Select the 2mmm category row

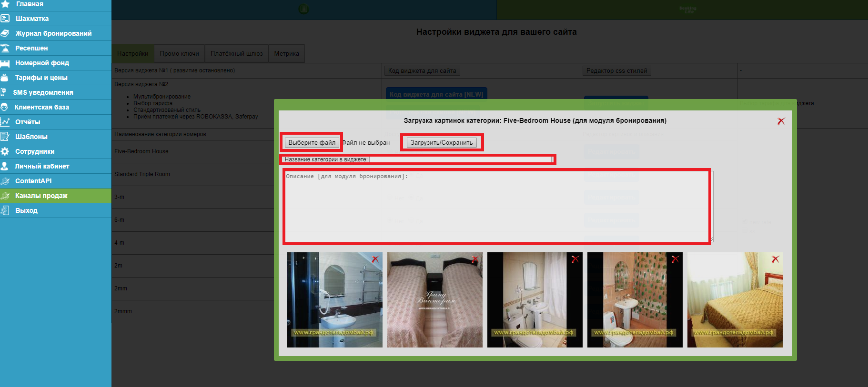click(x=193, y=311)
